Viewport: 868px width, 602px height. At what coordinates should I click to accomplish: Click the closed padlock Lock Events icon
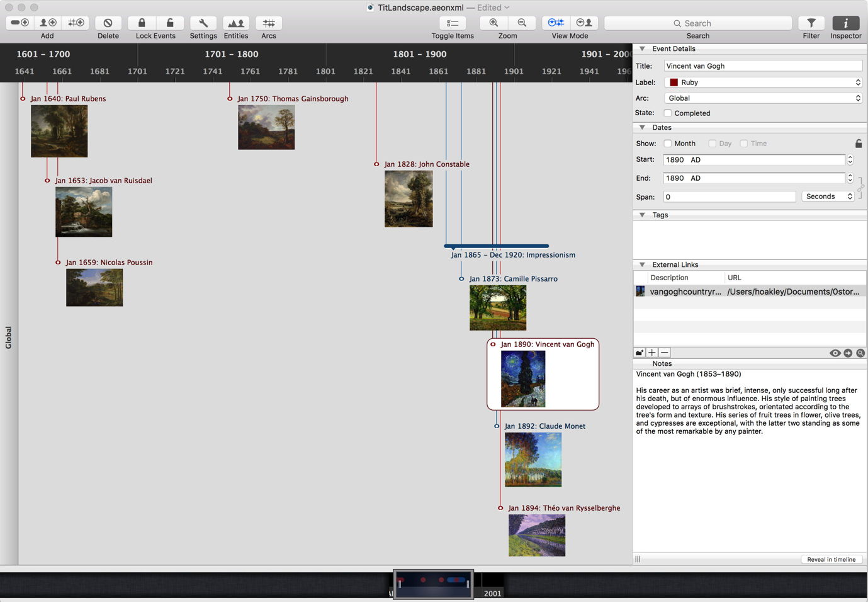[142, 23]
